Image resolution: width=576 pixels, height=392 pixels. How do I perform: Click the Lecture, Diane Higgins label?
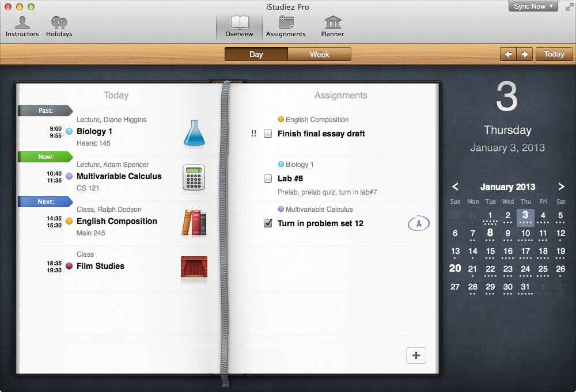pos(111,120)
